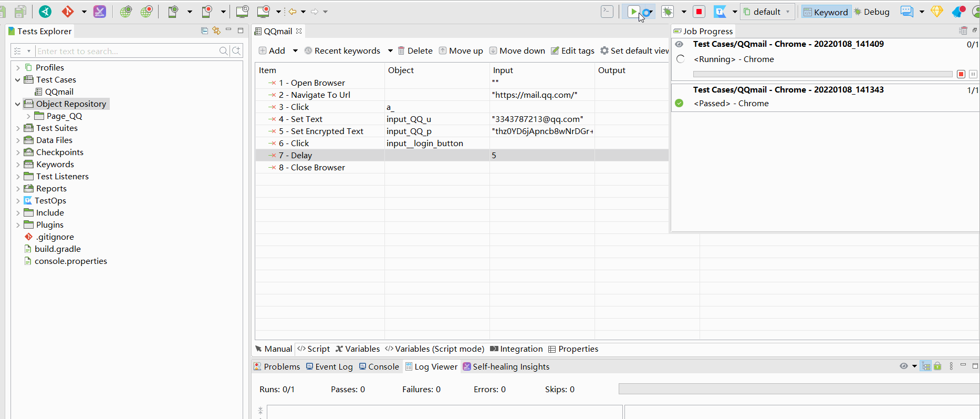Open the terminal command builder icon
980x419 pixels.
click(607, 12)
